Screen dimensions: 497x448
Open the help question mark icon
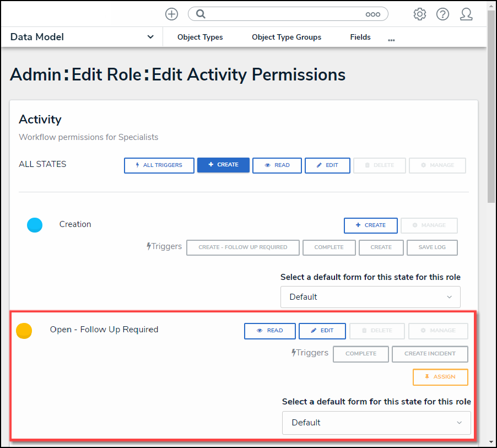pos(442,14)
